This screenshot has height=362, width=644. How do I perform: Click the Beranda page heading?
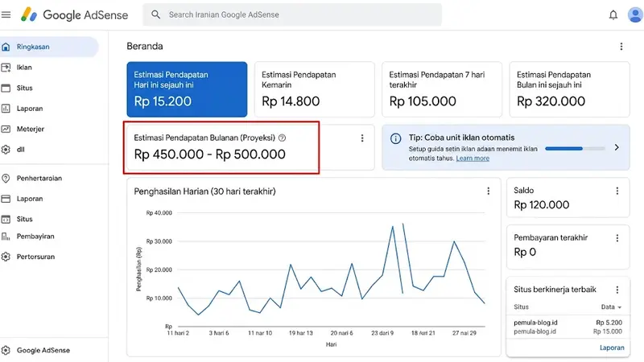coord(145,46)
